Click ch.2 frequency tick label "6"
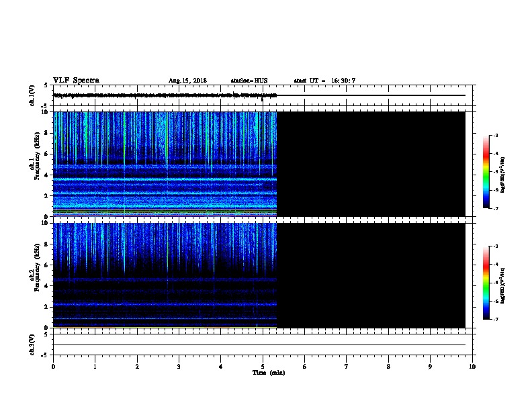Screen dimensions: 532x411 46,265
